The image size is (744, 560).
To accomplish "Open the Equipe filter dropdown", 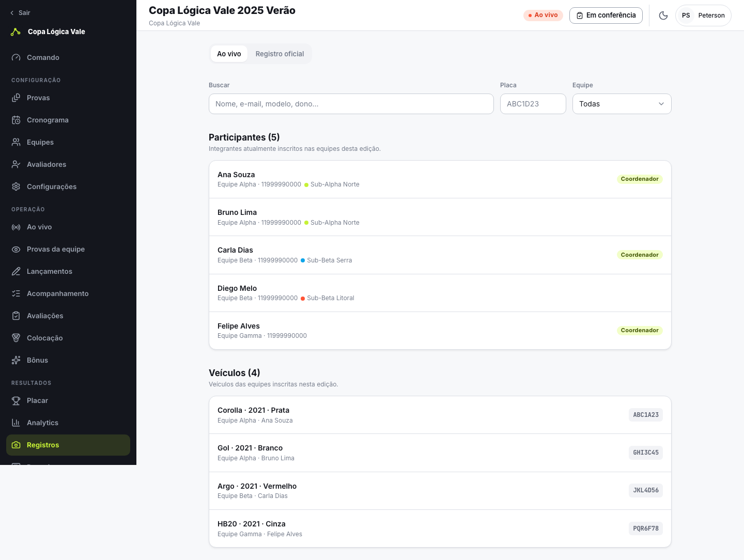I will click(622, 104).
